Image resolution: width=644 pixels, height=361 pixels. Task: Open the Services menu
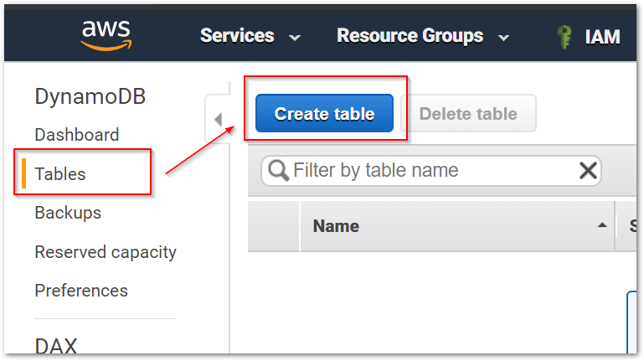(237, 35)
